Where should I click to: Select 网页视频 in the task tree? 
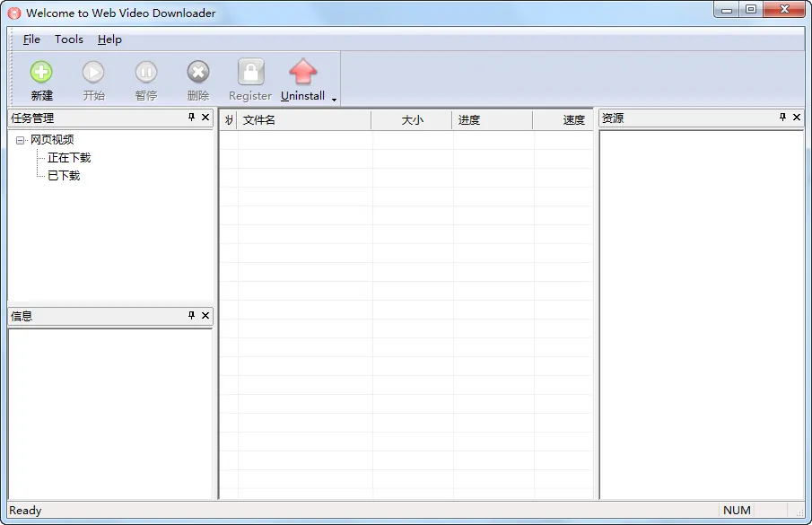[x=52, y=140]
